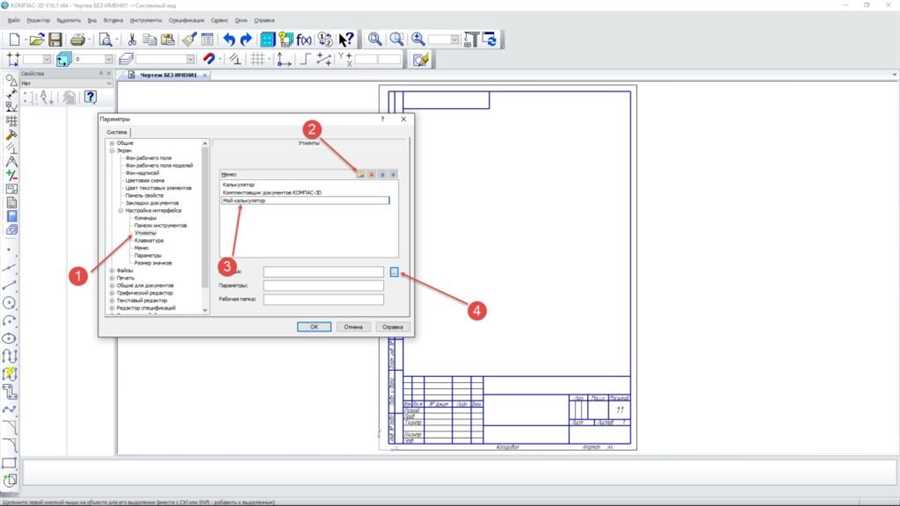Open a file using the folder icon
Image resolution: width=900 pixels, height=506 pixels.
coord(36,40)
